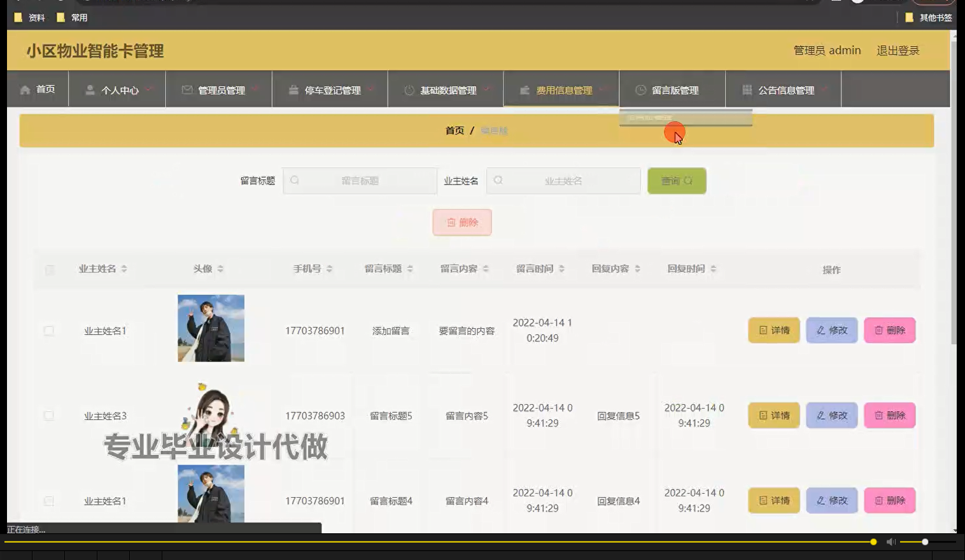Open the 基础数据管理 submenu chevron
Screen dimensions: 965x560
487,90
